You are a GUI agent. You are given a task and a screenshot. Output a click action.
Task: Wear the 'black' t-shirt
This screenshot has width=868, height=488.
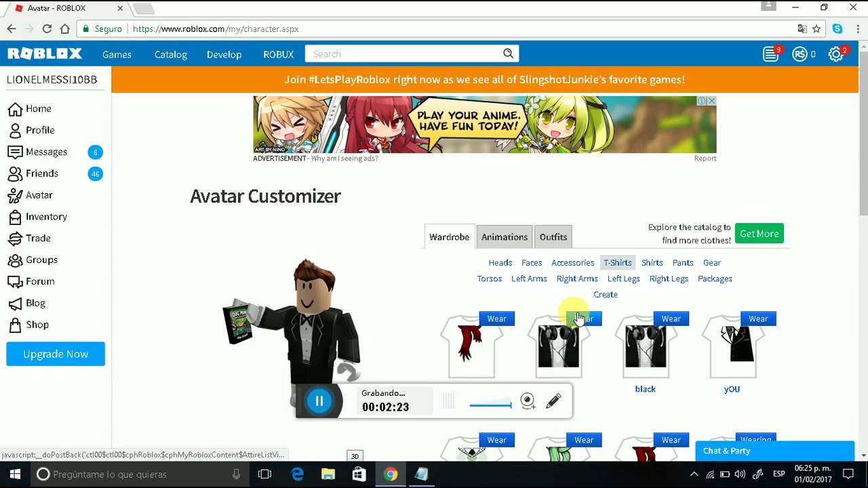pos(671,319)
